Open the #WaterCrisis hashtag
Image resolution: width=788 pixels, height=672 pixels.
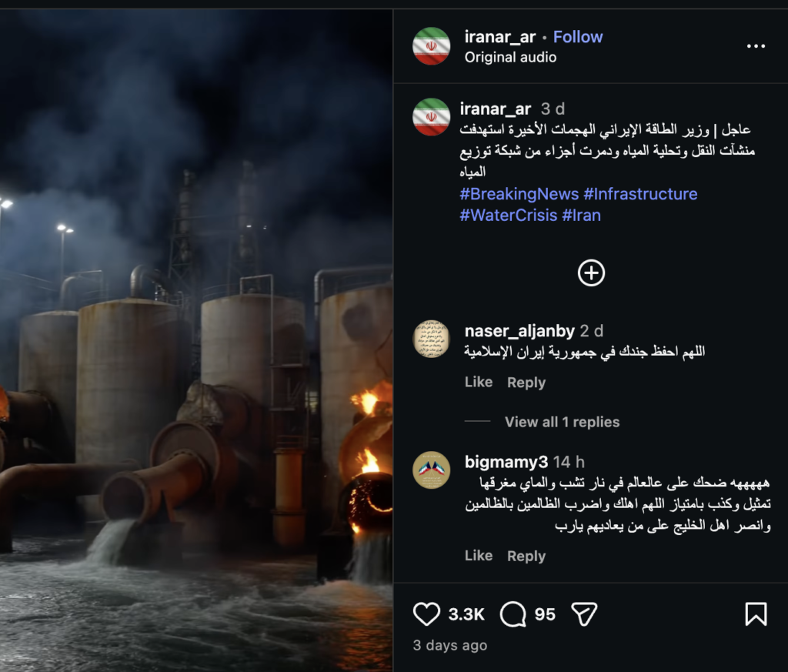point(508,216)
